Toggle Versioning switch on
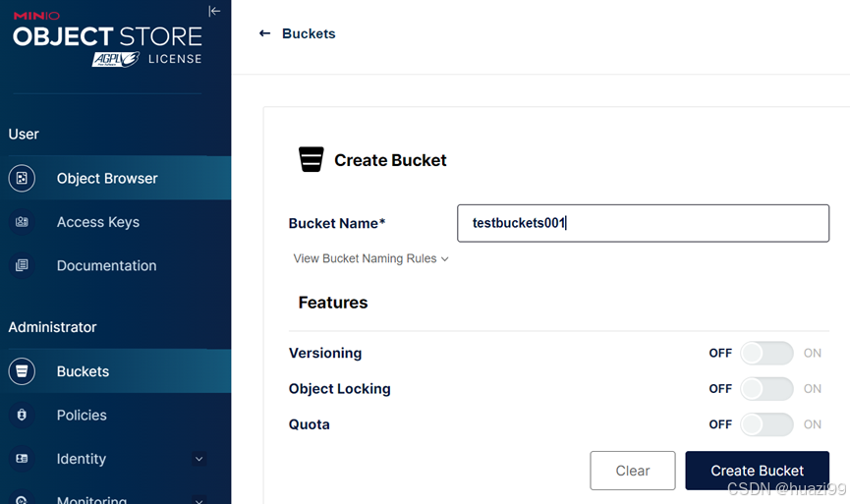The height and width of the screenshot is (504, 850). click(766, 354)
